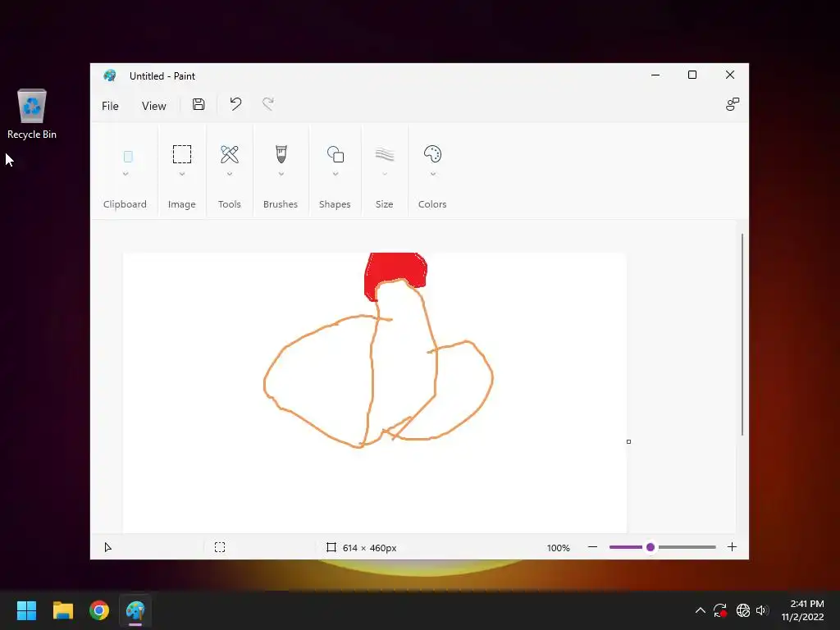The image size is (840, 630).
Task: Expand the Image chevron
Action: tap(182, 174)
